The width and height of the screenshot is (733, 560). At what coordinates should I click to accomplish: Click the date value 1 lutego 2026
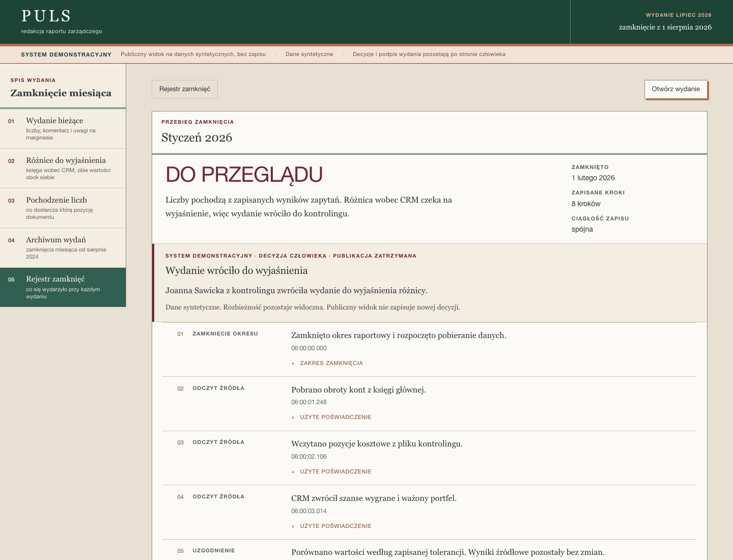593,178
